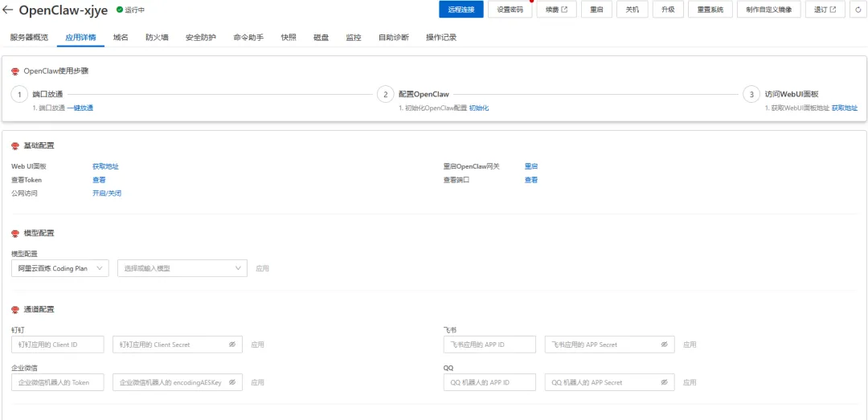Viewport: 868px width, 420px height.
Task: Click the green 运行中 status icon
Action: point(120,10)
